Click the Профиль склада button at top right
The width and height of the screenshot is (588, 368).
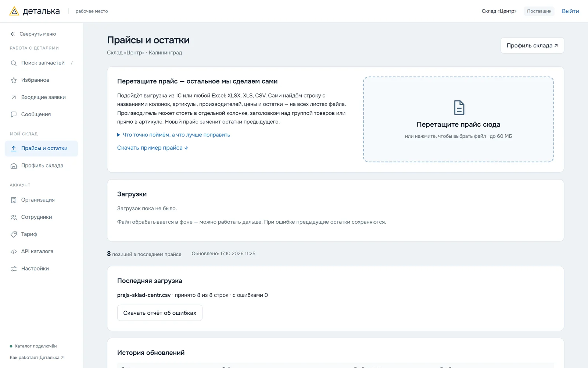coord(532,46)
